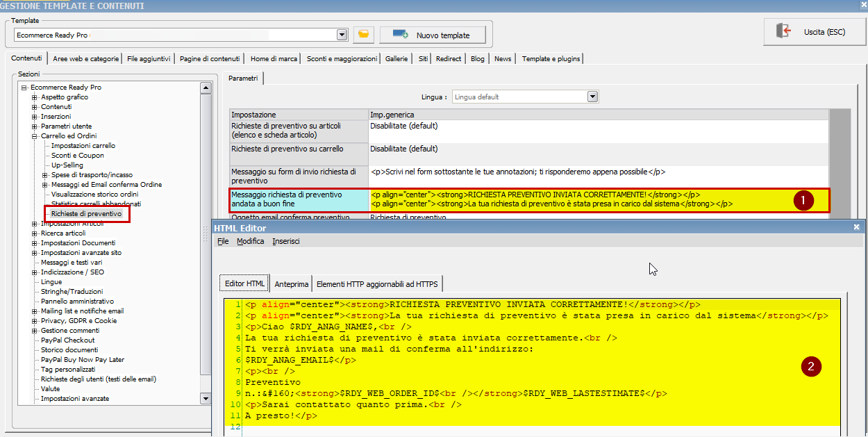
Task: Select Sconti e maggiorazioni tab
Action: click(342, 59)
